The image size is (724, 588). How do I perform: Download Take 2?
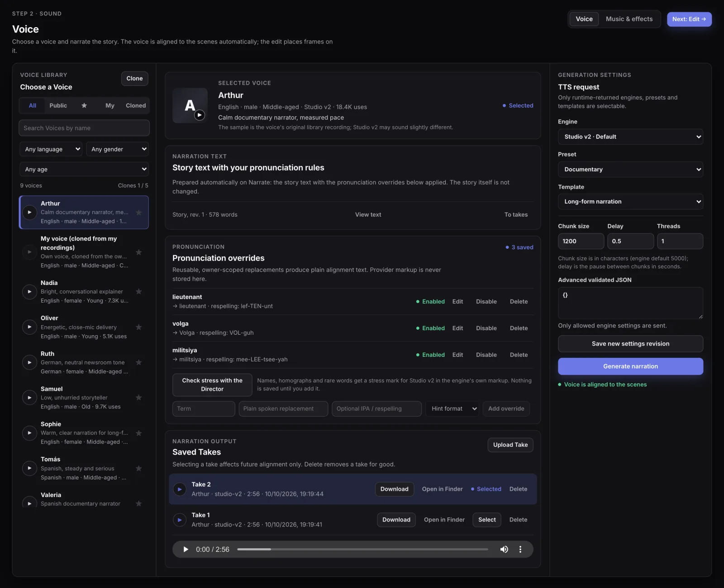pos(394,489)
